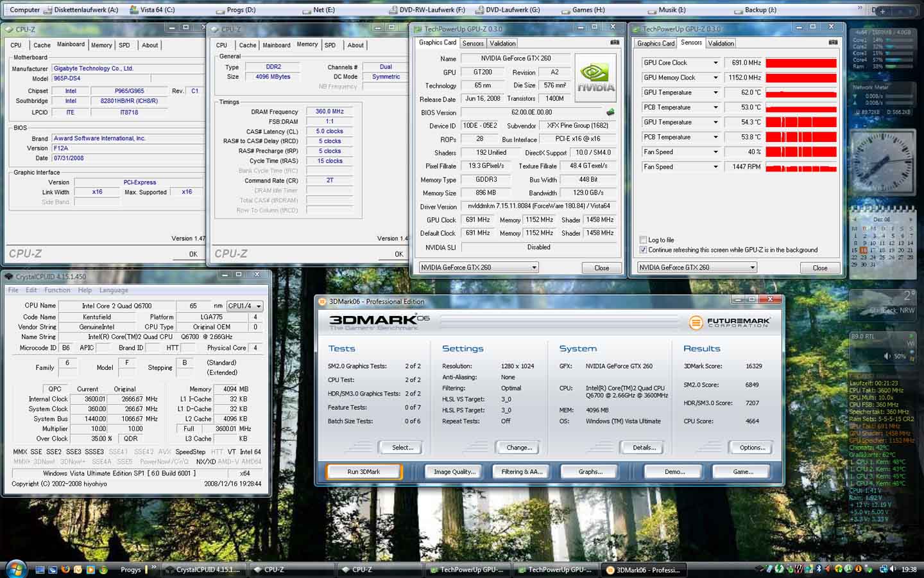Open the Windows Start orb
The image size is (924, 578).
(x=16, y=569)
